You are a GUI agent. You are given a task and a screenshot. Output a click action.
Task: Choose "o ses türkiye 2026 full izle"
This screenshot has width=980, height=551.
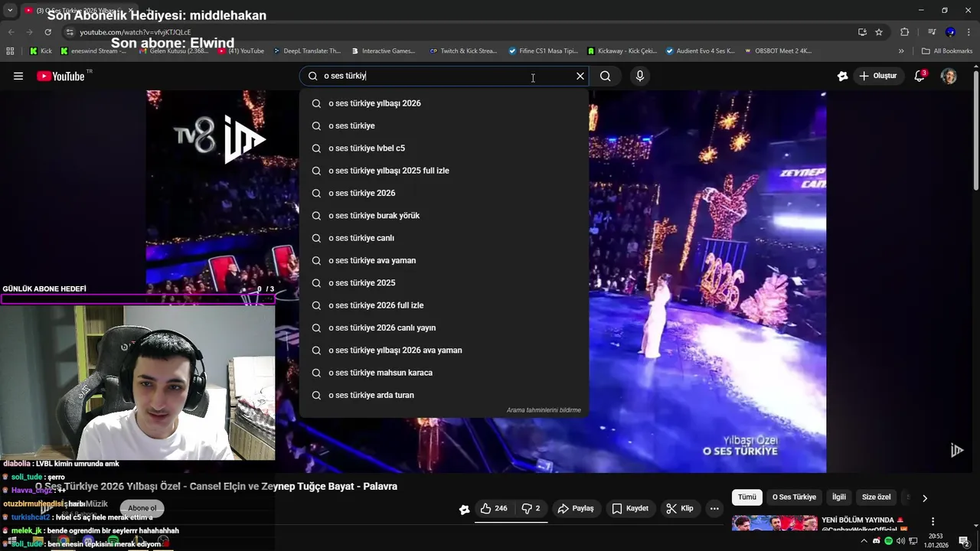444,305
